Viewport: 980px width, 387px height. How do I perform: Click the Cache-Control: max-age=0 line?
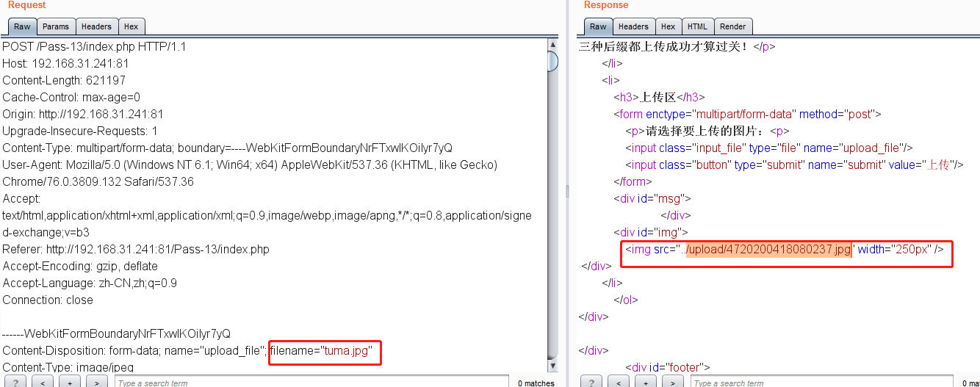click(71, 97)
